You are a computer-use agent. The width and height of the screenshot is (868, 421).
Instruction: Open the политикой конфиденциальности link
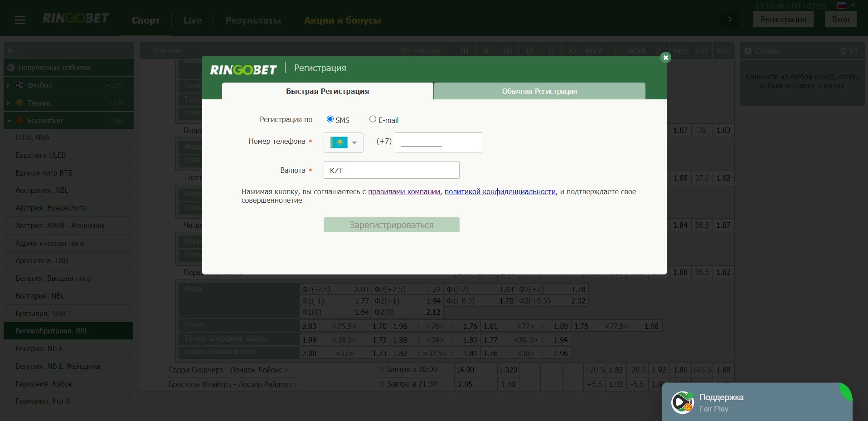500,192
